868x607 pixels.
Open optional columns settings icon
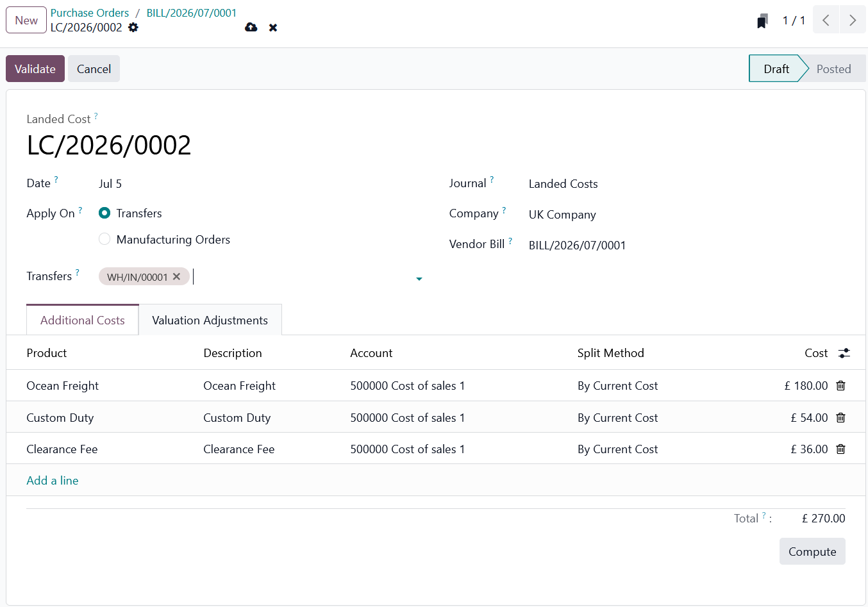point(844,353)
